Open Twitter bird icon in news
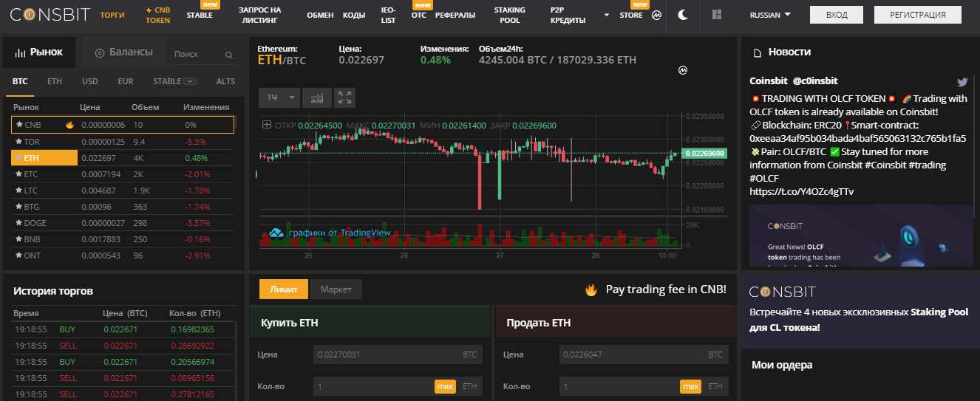 (x=962, y=82)
